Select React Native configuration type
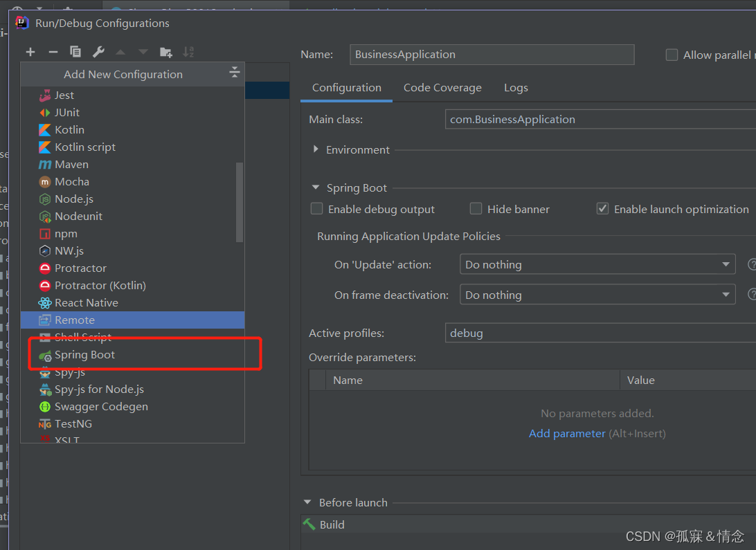This screenshot has height=550, width=756. (133, 303)
